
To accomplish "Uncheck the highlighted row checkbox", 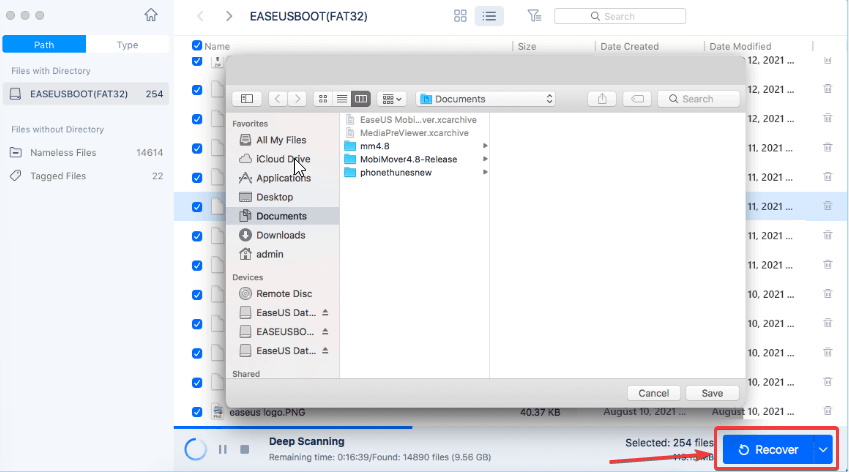I will point(197,207).
